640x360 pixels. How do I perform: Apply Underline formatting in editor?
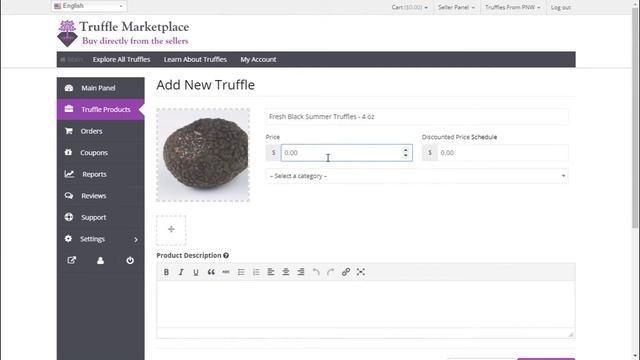tap(196, 272)
